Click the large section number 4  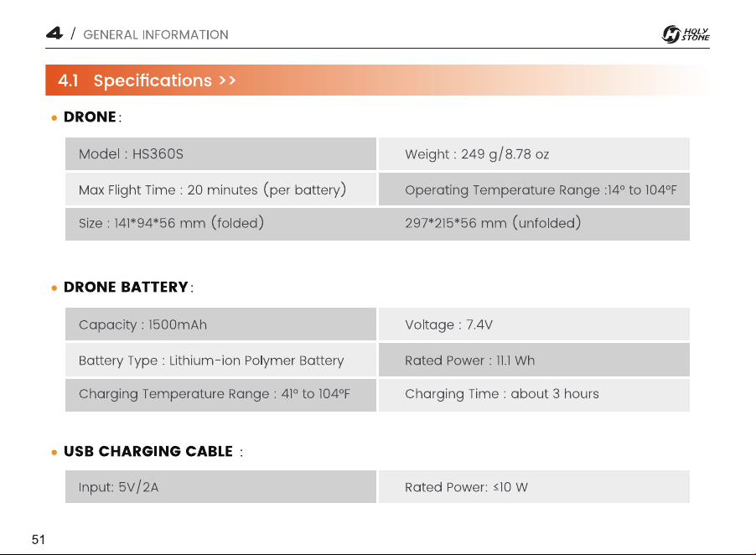coord(54,34)
